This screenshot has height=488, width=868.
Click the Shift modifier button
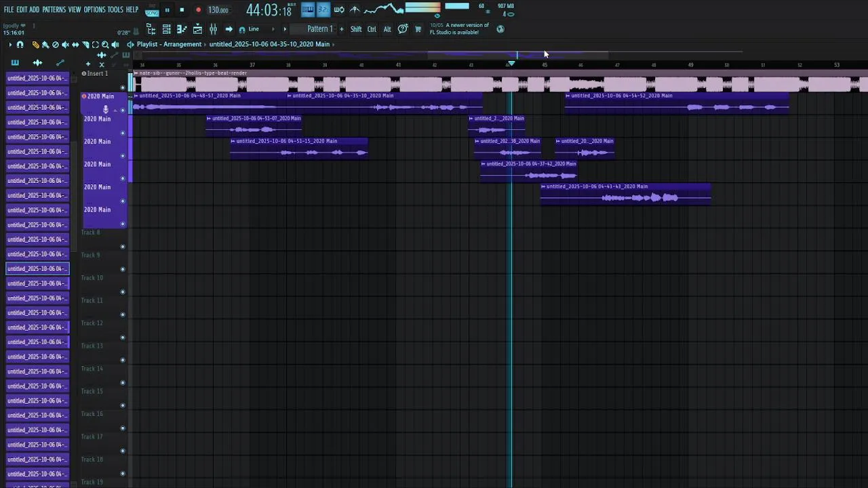pyautogui.click(x=356, y=29)
